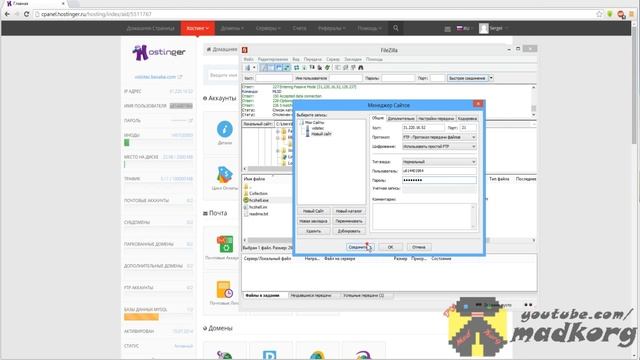Open FileZilla's Передача (Transfer) menu
640x360 pixels.
pyautogui.click(x=313, y=60)
